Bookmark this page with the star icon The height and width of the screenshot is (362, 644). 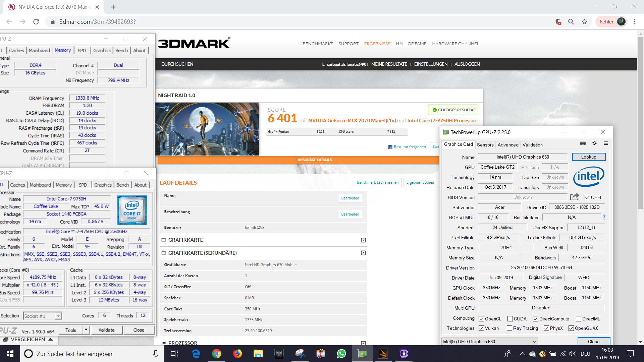[584, 22]
